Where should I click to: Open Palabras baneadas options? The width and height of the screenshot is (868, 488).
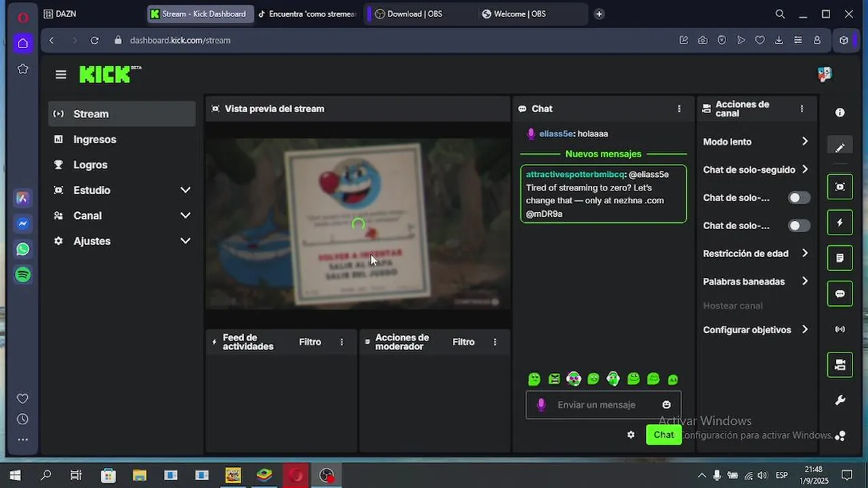point(755,281)
